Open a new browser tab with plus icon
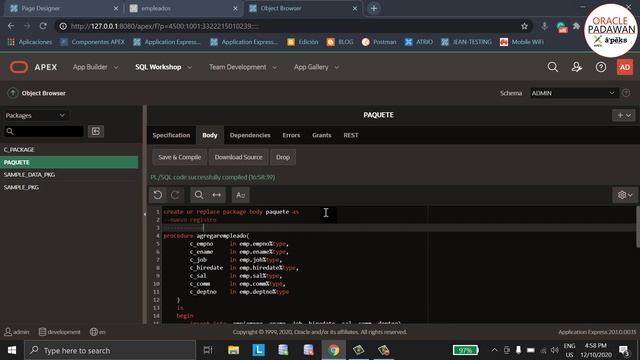640x360 pixels. click(373, 8)
